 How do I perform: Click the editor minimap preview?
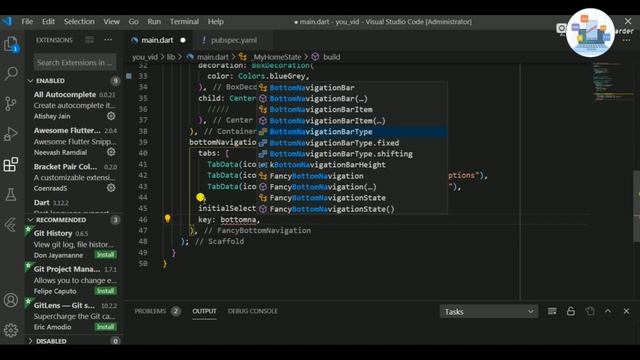click(612, 82)
